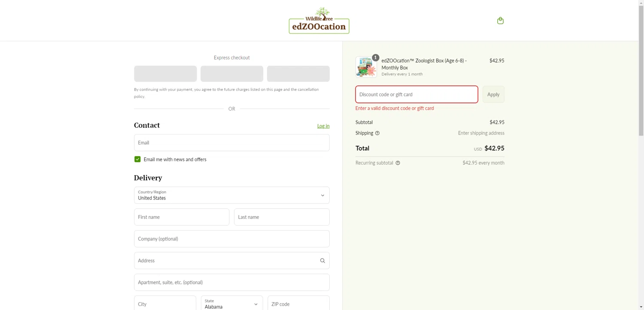The width and height of the screenshot is (644, 310).
Task: Select the Company (optional) field
Action: pos(232,239)
